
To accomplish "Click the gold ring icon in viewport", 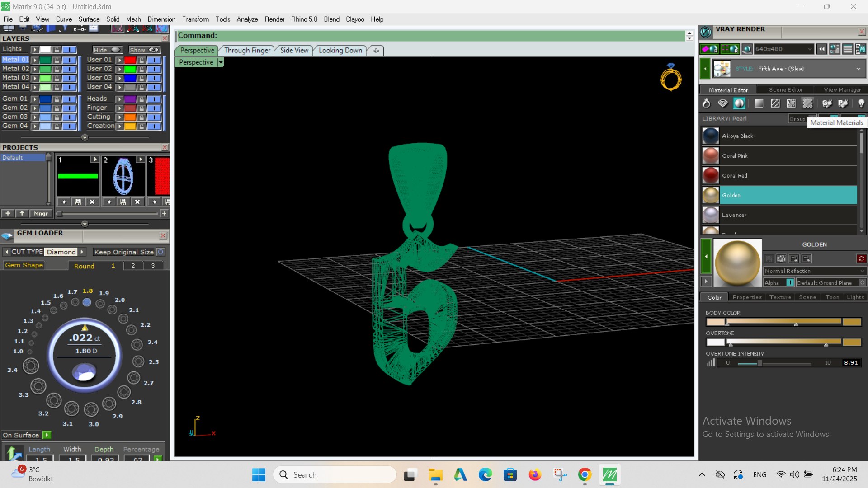I will coord(671,78).
